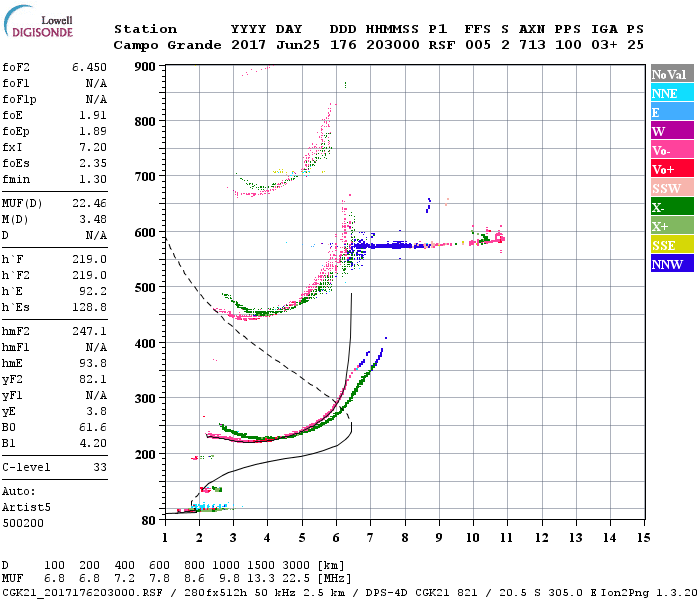Screen dimensions: 700x600
Task: Click the MUF 13.3 table value
Action: tap(261, 579)
